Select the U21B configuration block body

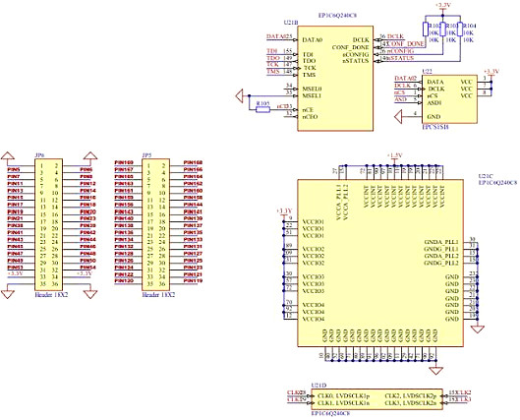pos(335,79)
